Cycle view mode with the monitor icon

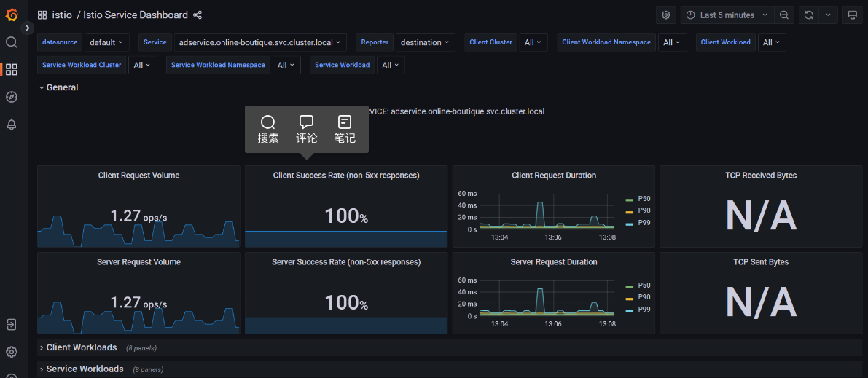click(x=853, y=15)
